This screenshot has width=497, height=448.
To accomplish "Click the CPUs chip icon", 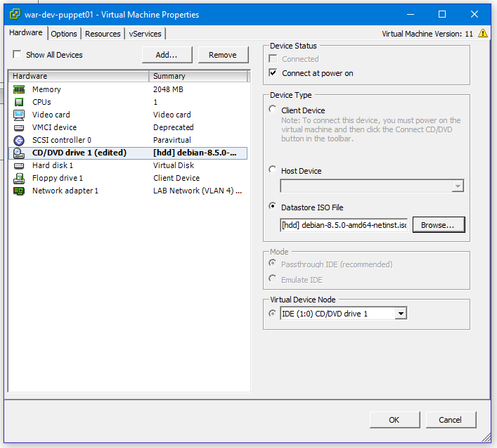I will pyautogui.click(x=19, y=102).
